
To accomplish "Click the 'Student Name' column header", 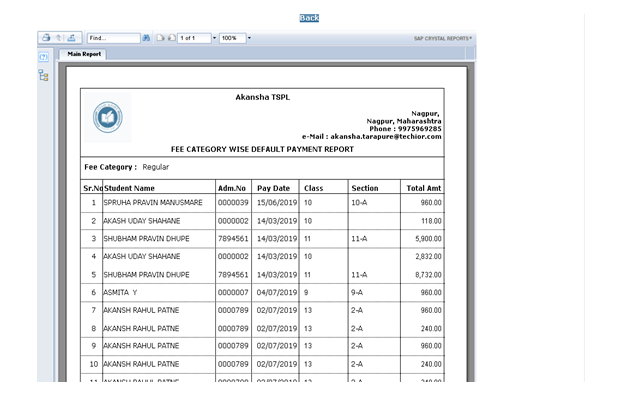I will coord(129,188).
